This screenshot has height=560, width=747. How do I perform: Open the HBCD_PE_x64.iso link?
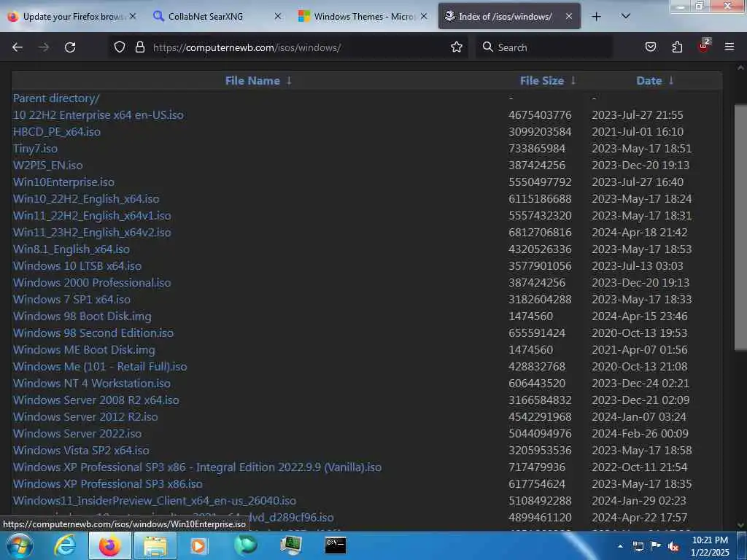pyautogui.click(x=57, y=131)
